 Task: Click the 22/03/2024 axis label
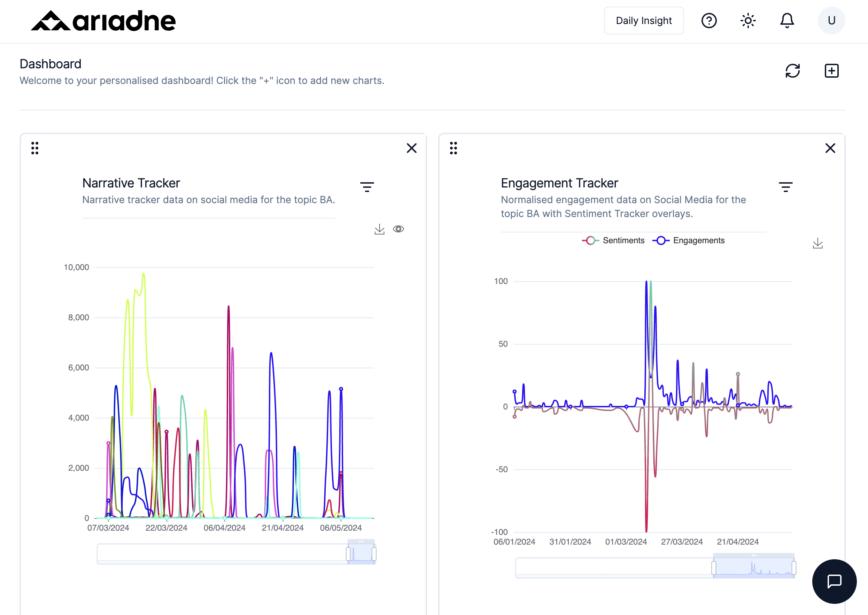166,528
